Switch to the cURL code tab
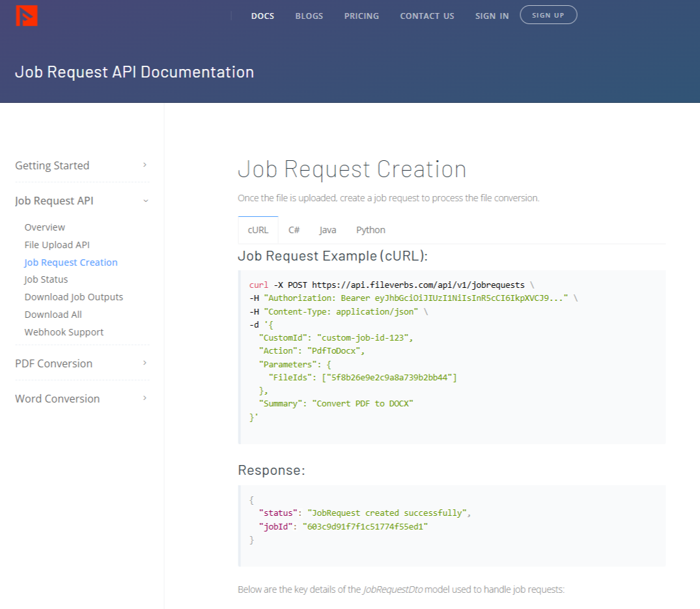The height and width of the screenshot is (609, 700). (x=258, y=230)
